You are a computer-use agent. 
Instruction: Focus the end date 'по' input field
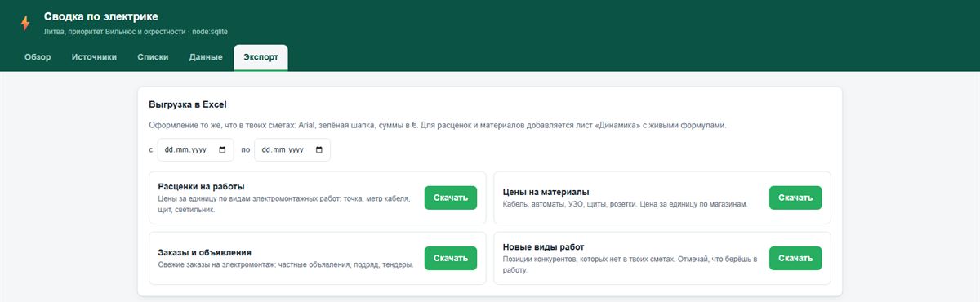tap(292, 150)
